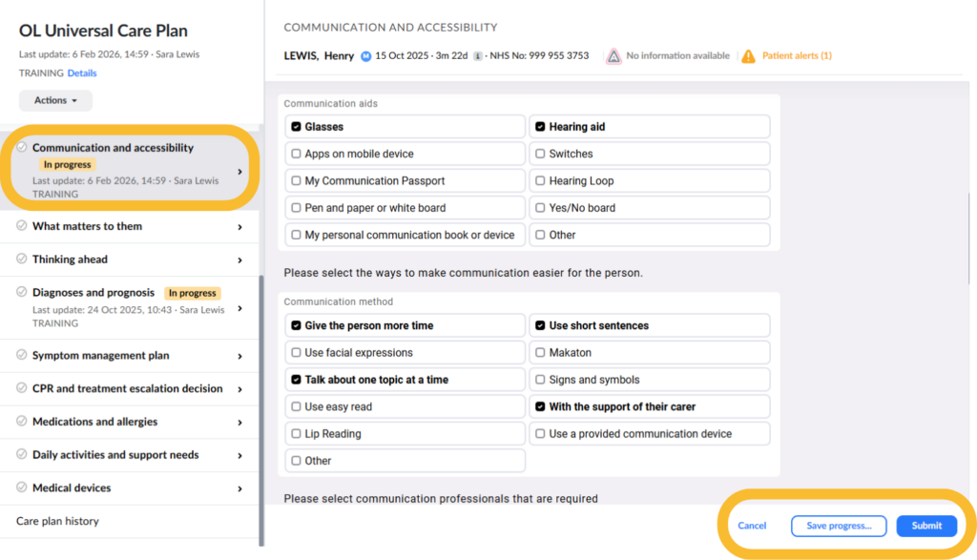
Task: Expand CPR and treatment escalation decision arrow
Action: [x=239, y=389]
